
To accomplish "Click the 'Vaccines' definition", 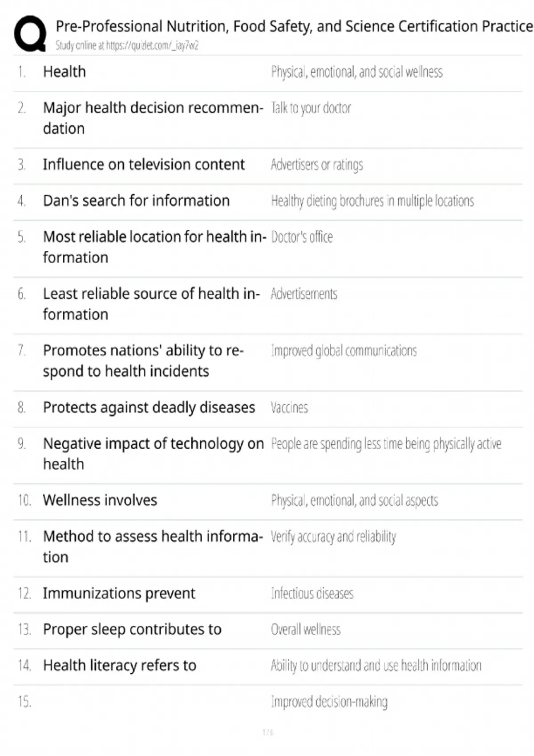I will point(289,408).
